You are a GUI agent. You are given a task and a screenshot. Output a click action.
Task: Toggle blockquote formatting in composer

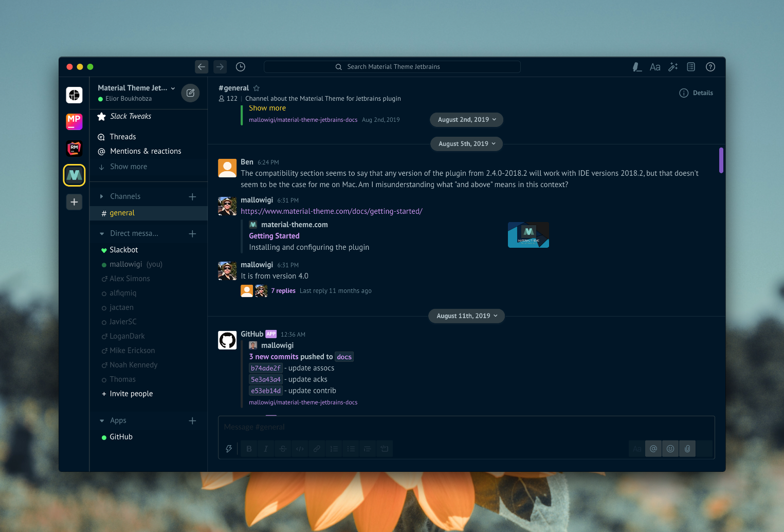point(367,449)
